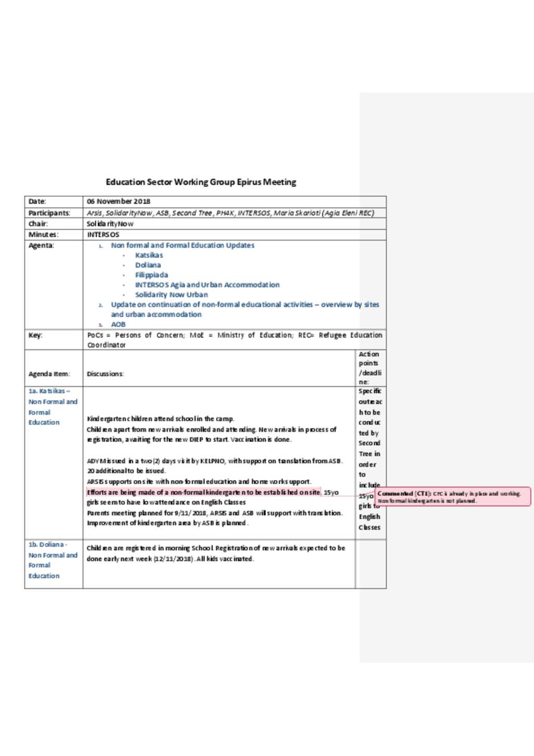Click "INTERSOS Agia and Urban Accommodation" agenda bullet
The height and width of the screenshot is (756, 534).
(x=208, y=285)
